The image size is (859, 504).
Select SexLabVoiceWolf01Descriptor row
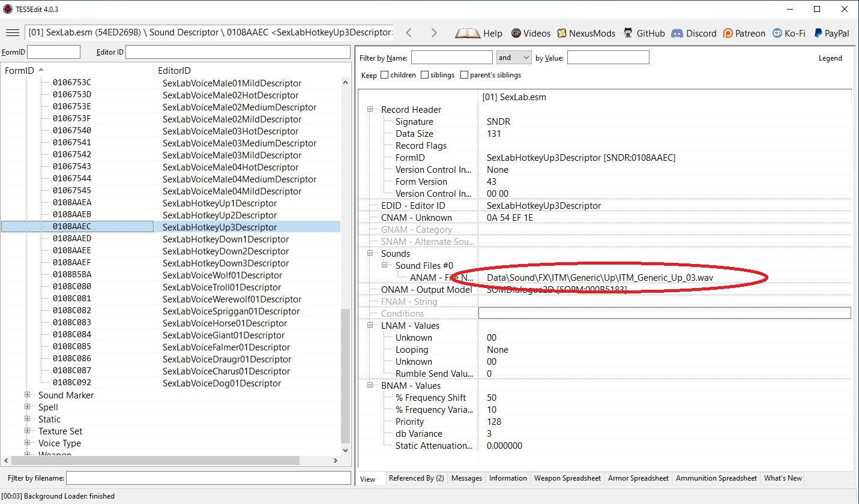coord(170,275)
